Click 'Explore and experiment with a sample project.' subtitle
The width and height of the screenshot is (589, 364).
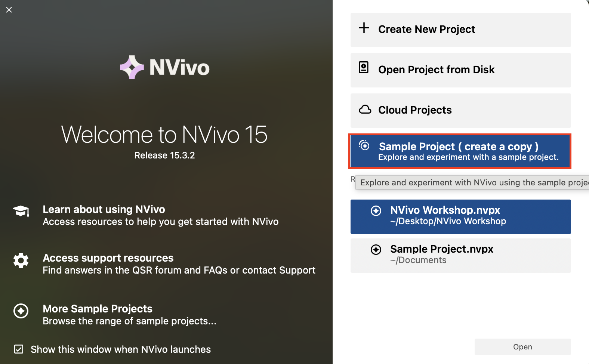pos(468,157)
